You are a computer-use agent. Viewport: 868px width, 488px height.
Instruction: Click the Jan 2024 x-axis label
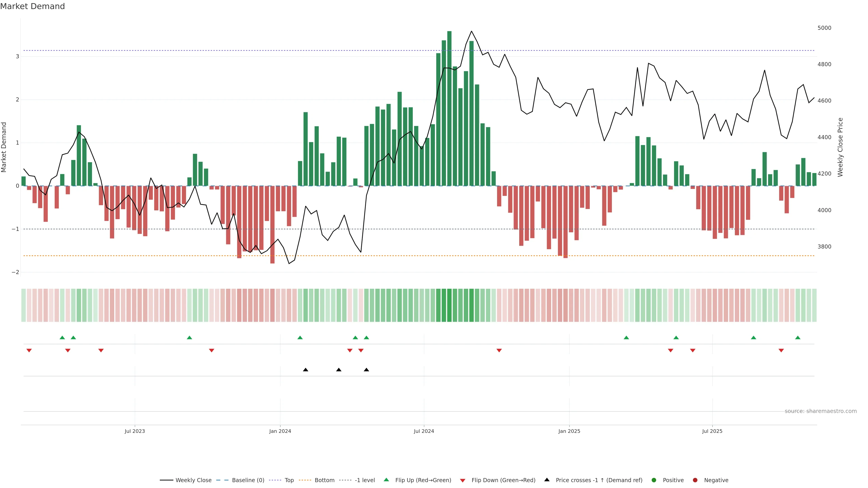pos(280,431)
